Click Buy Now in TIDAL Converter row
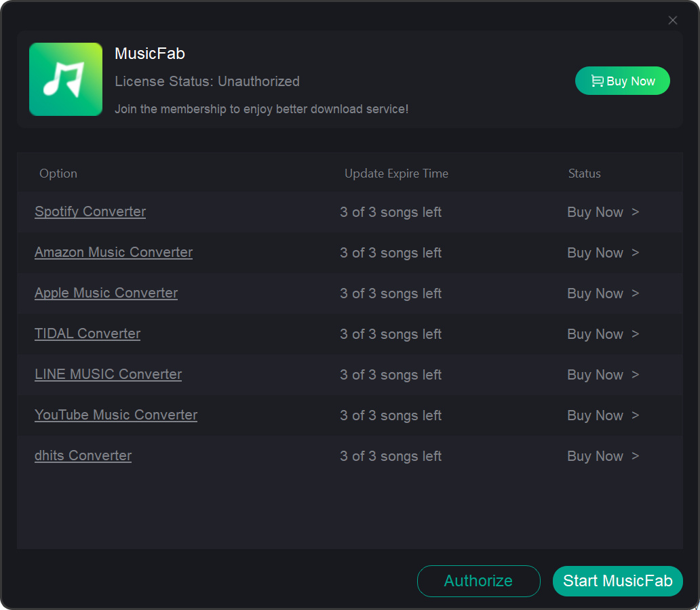This screenshot has height=610, width=700. point(603,333)
